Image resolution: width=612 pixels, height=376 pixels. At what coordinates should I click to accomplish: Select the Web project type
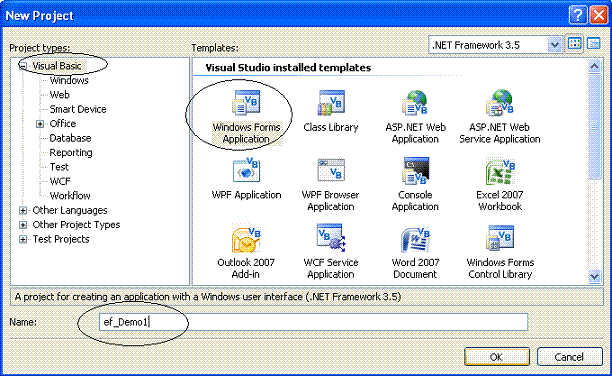click(60, 94)
